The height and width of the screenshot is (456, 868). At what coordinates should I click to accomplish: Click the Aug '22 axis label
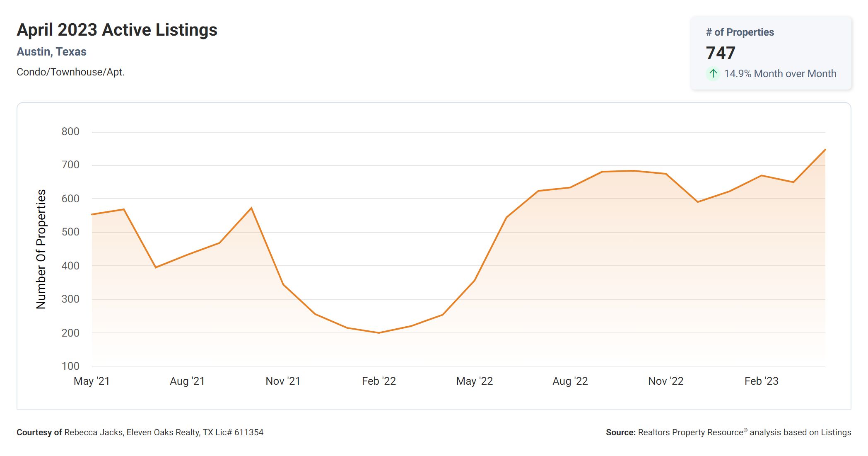tap(570, 381)
